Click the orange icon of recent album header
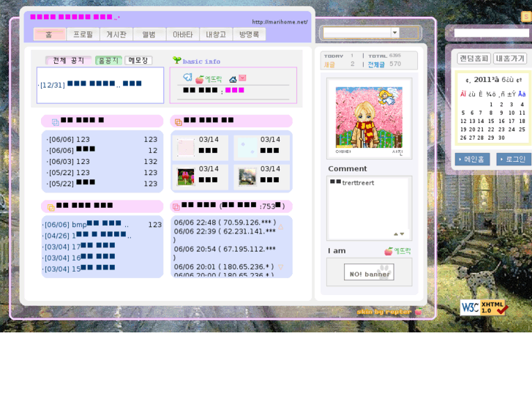The width and height of the screenshot is (532, 399). coord(178,122)
